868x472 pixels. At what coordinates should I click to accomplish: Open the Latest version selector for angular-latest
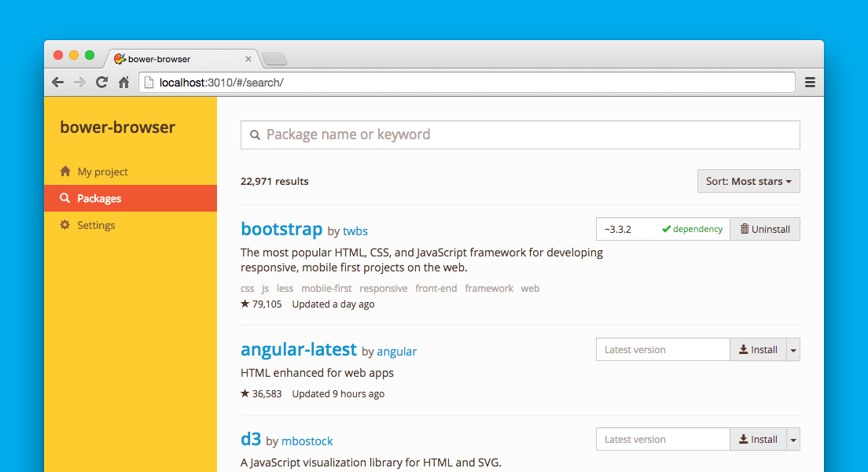[663, 349]
